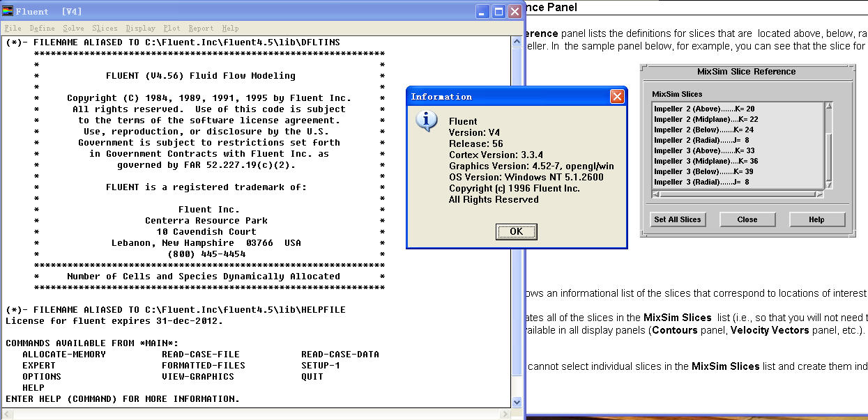Click "OS Version: Windows NT 5.1.2600" line
The image size is (868, 420).
526,178
